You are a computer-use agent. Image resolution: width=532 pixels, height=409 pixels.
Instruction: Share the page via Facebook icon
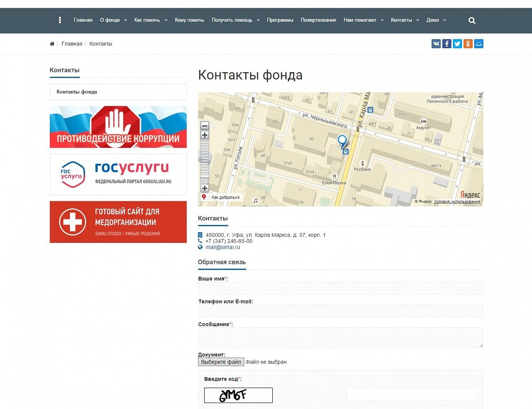coord(447,44)
